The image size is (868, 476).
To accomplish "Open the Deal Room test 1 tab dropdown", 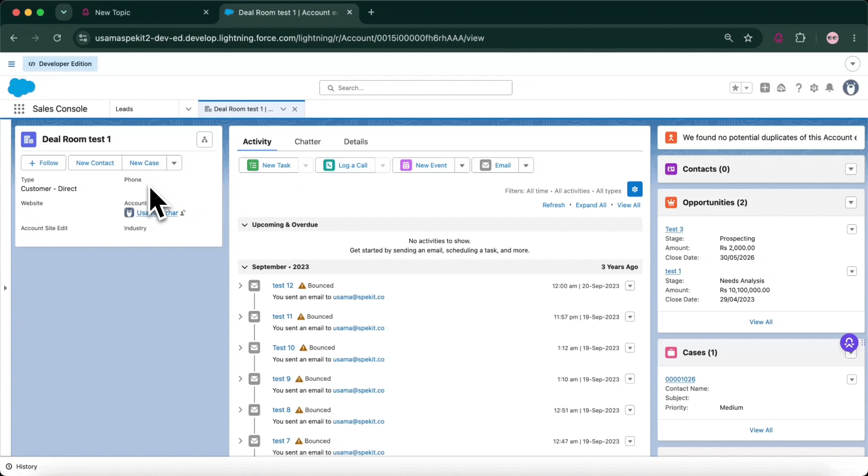I will 283,109.
